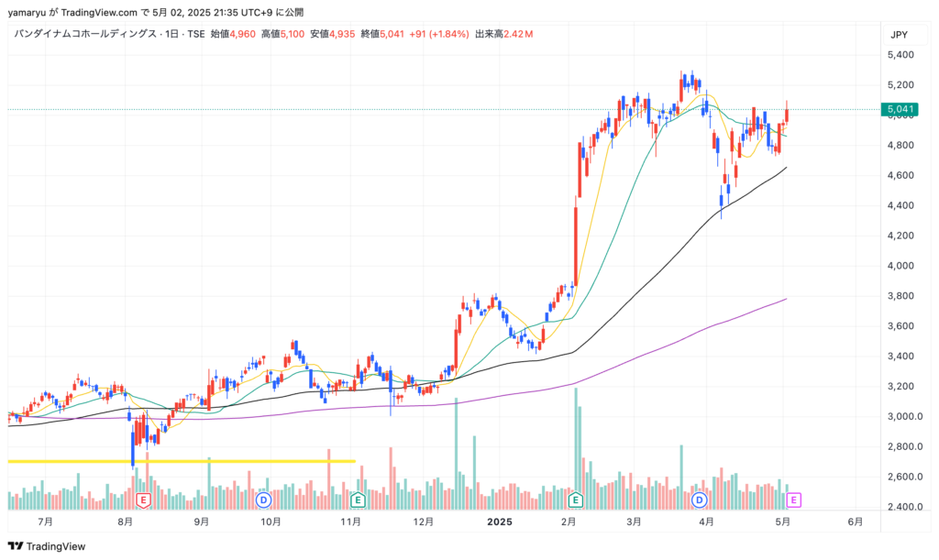Viewport: 939px width, 560px height.
Task: Click the 2,800.0 price axis label
Action: click(905, 446)
